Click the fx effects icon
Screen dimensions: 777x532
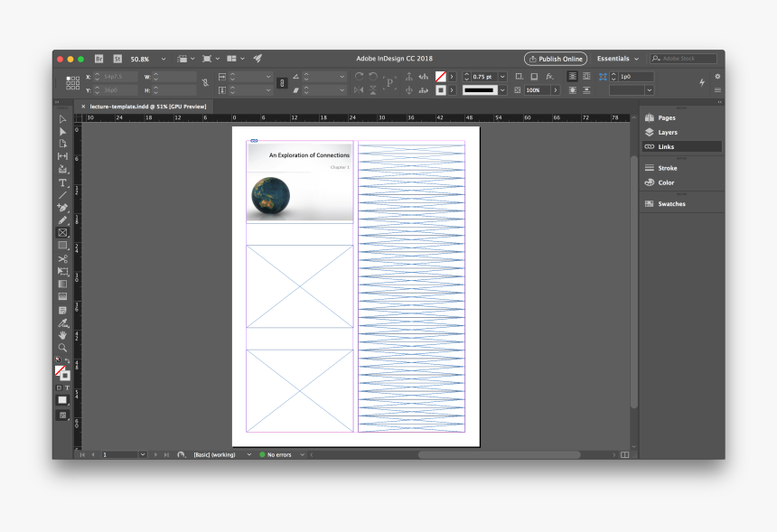coord(549,76)
